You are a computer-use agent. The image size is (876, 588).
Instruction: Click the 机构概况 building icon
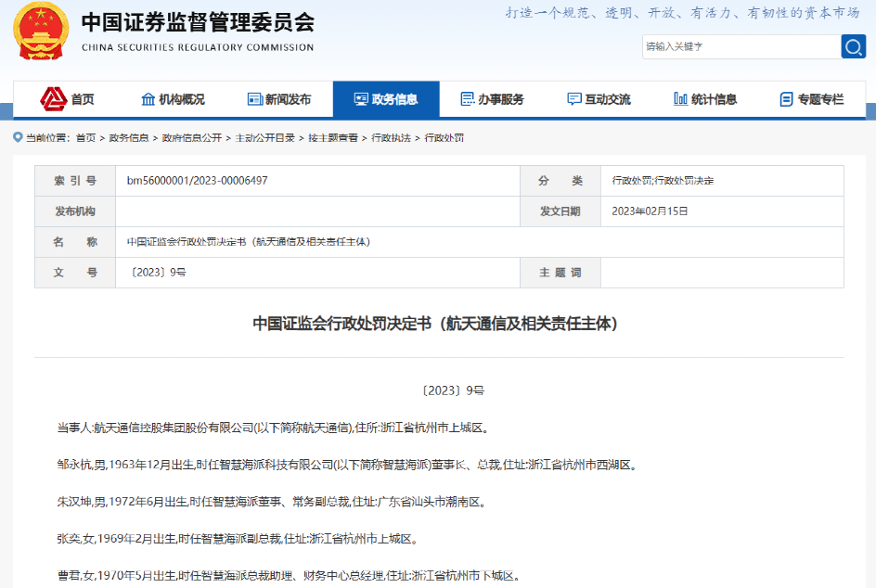[x=148, y=99]
